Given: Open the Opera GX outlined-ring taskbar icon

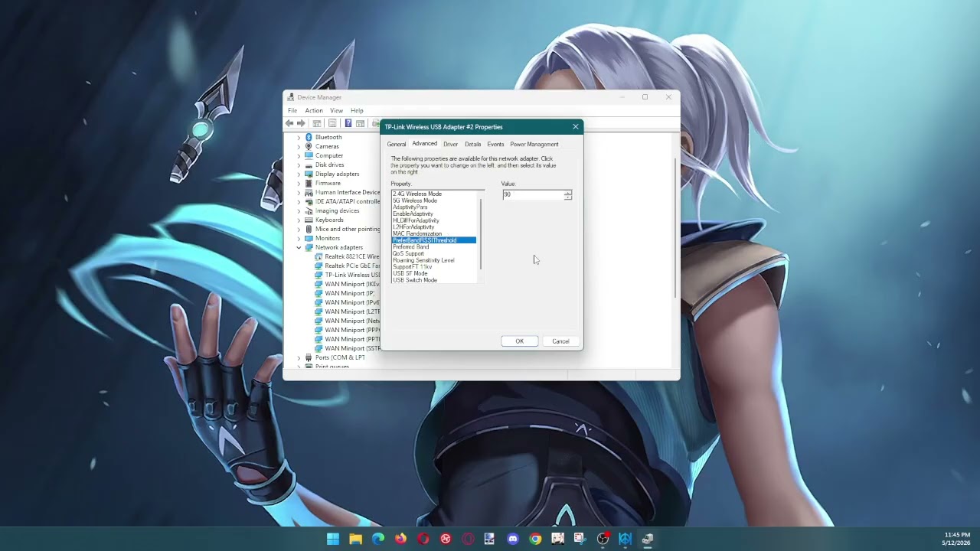Looking at the screenshot, I should click(468, 539).
